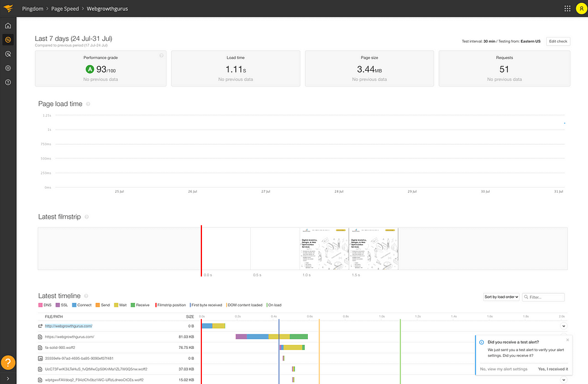Click Yes, I received it in the alert popup
The image size is (588, 384).
(x=553, y=368)
